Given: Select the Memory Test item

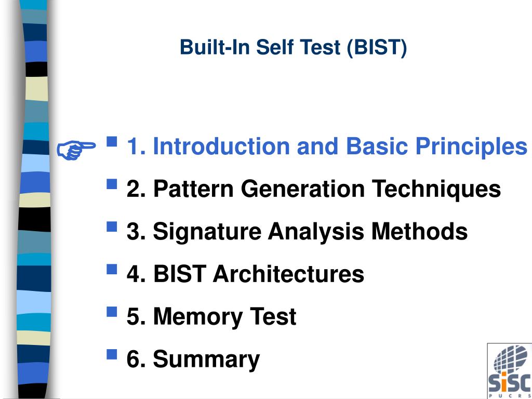Looking at the screenshot, I should 211,317.
